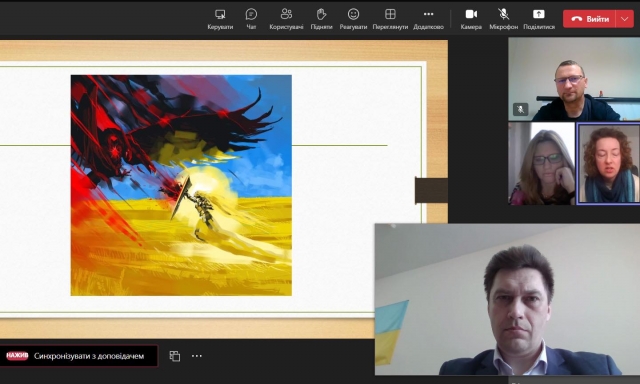The width and height of the screenshot is (640, 384).
Task: Open the Чат panel
Action: click(x=251, y=19)
